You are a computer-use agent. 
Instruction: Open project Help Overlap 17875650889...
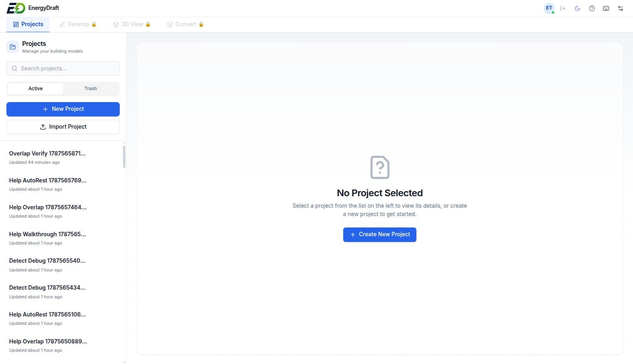pos(61,345)
